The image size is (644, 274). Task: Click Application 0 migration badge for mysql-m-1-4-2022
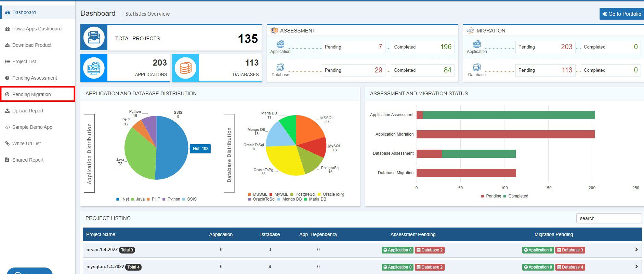(x=538, y=267)
